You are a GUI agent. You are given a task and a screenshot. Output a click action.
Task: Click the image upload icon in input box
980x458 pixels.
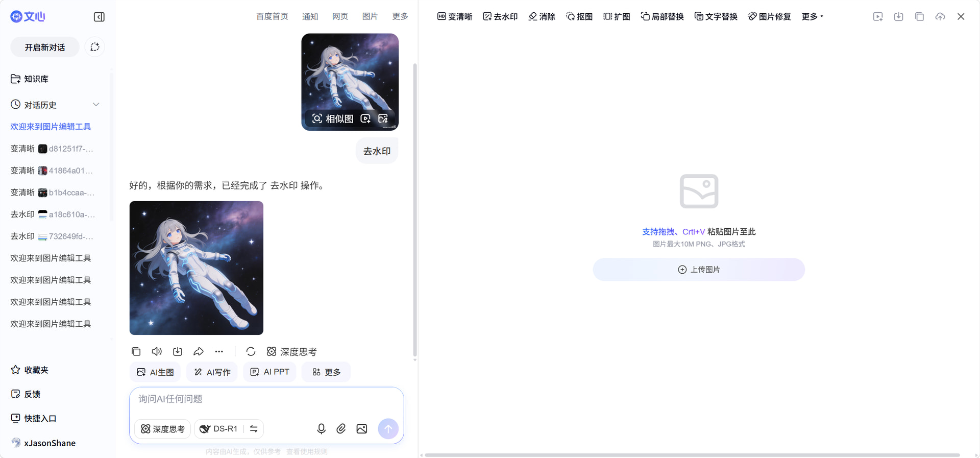pyautogui.click(x=361, y=429)
